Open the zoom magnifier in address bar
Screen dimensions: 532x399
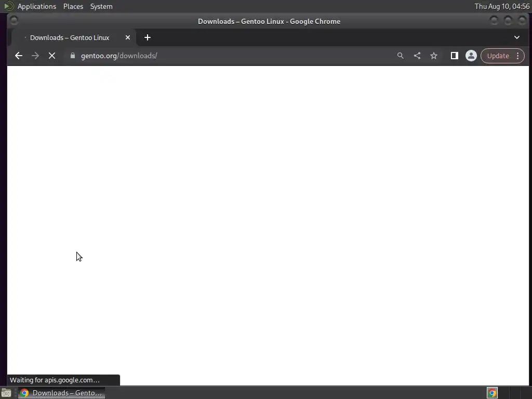coord(401,56)
